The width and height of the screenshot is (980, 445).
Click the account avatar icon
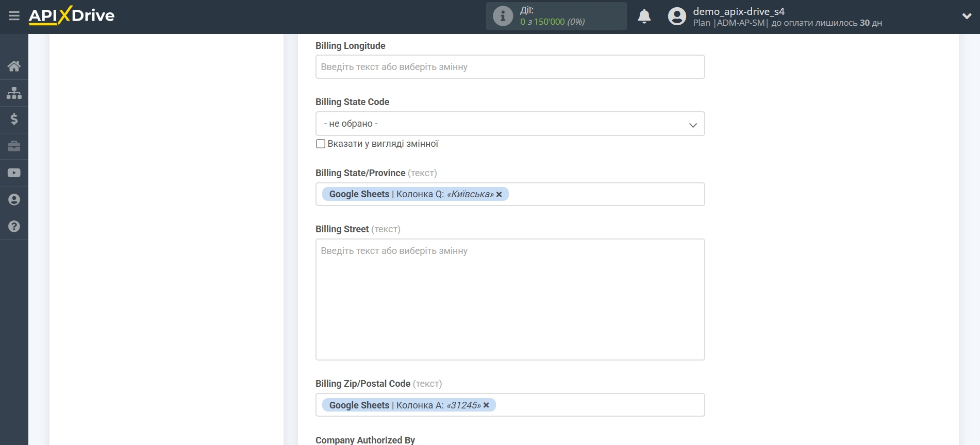tap(677, 16)
